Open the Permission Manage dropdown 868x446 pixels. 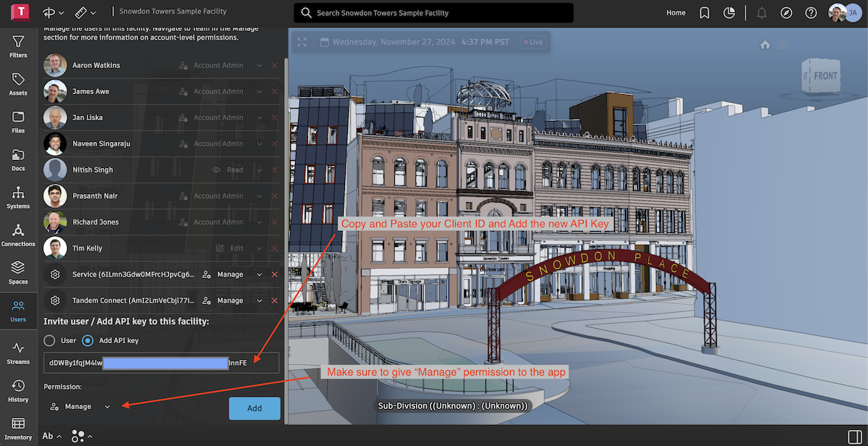[x=80, y=406]
